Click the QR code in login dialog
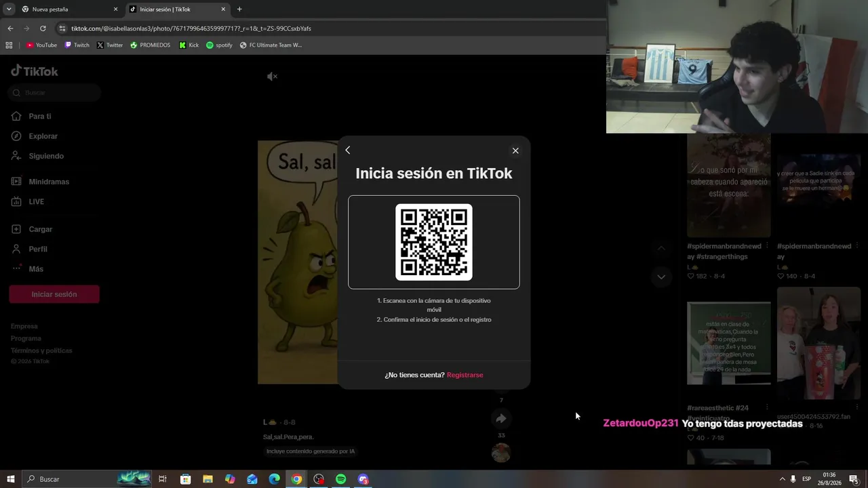This screenshot has width=868, height=488. click(434, 242)
